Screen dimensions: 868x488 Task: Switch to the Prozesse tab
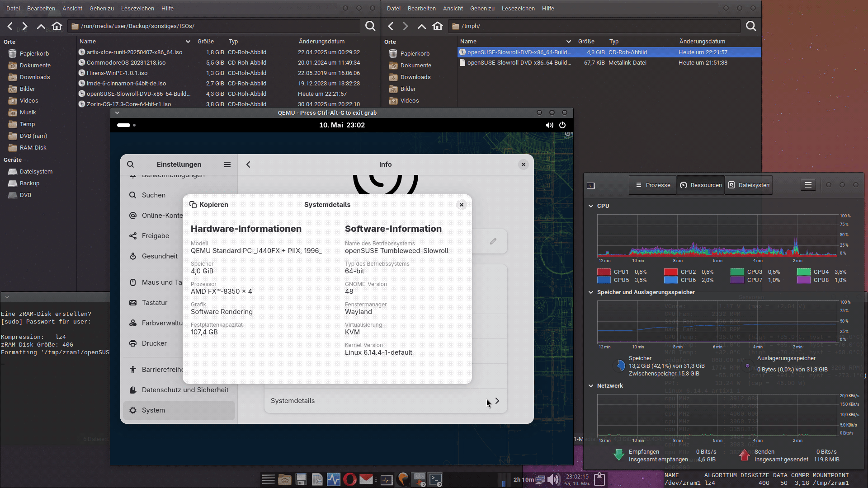tap(653, 185)
